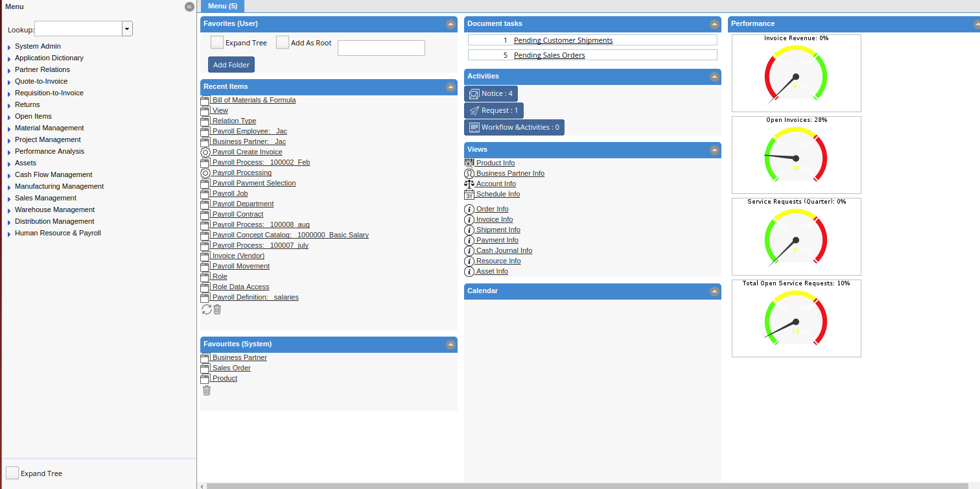The width and height of the screenshot is (980, 489).
Task: Click window icon beside Invoice (Vendor)
Action: pos(205,256)
